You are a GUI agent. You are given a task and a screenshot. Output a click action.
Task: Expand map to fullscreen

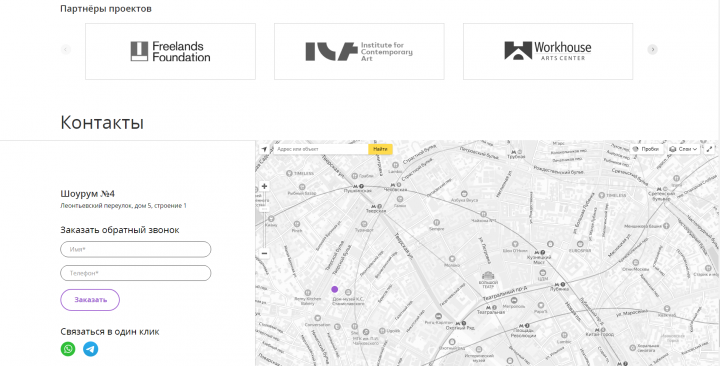[x=710, y=149]
